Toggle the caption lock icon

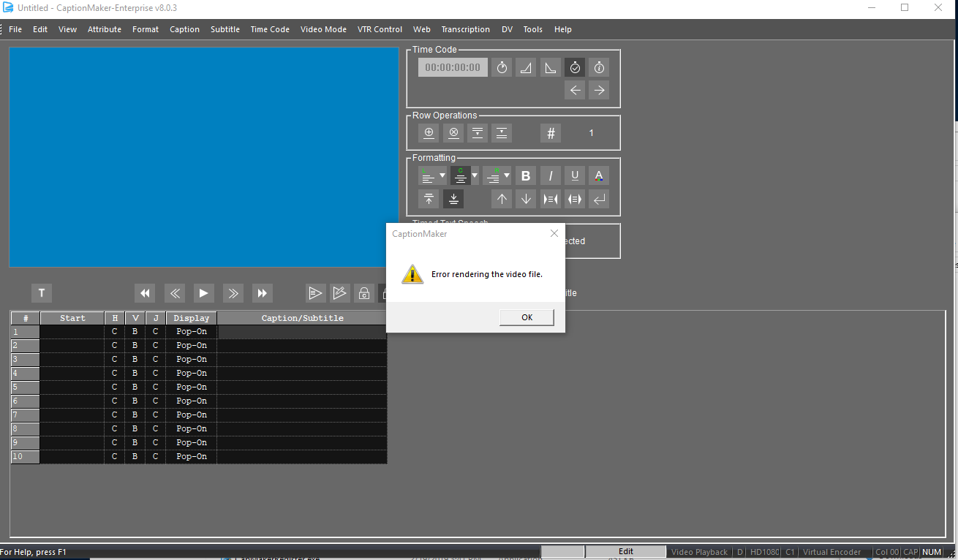pyautogui.click(x=364, y=292)
